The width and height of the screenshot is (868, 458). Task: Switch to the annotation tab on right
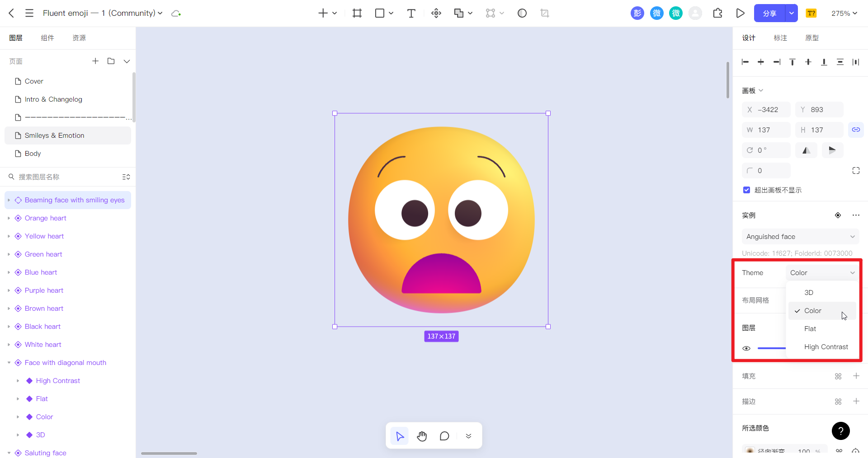click(780, 38)
